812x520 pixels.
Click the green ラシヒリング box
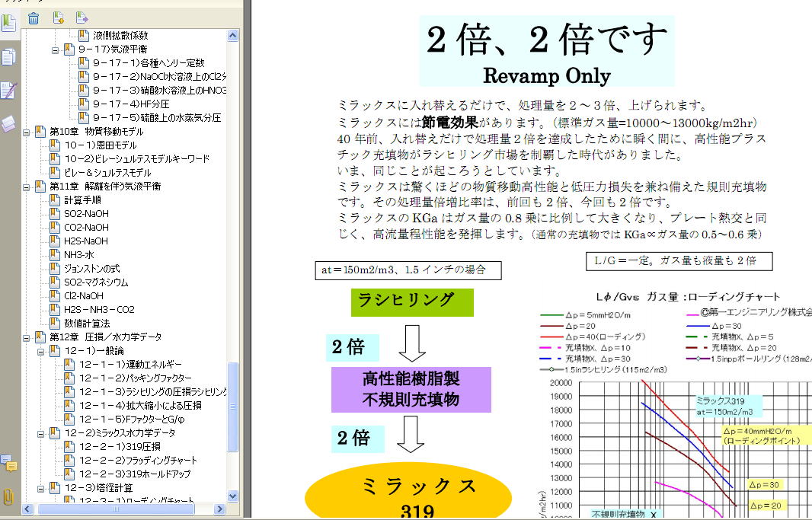tap(412, 302)
